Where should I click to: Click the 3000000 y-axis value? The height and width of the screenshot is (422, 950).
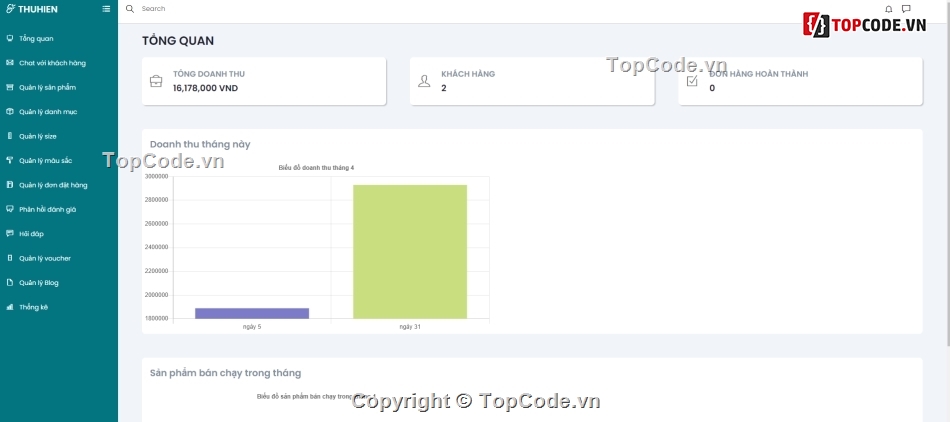[x=156, y=177]
